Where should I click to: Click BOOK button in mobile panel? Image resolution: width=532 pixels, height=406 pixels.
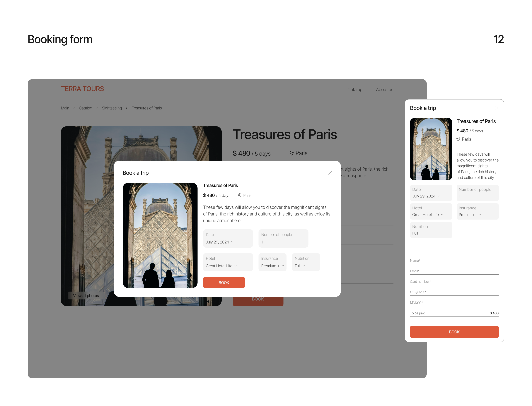(454, 332)
